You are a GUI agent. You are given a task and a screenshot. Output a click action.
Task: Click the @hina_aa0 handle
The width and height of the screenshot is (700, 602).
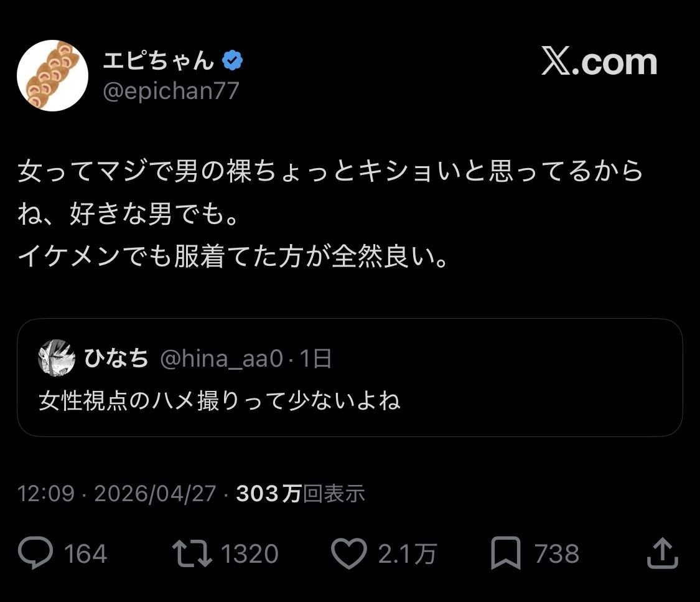click(223, 359)
